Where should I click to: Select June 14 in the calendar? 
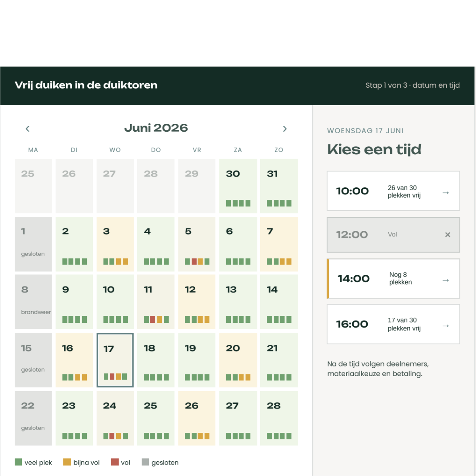(x=279, y=302)
